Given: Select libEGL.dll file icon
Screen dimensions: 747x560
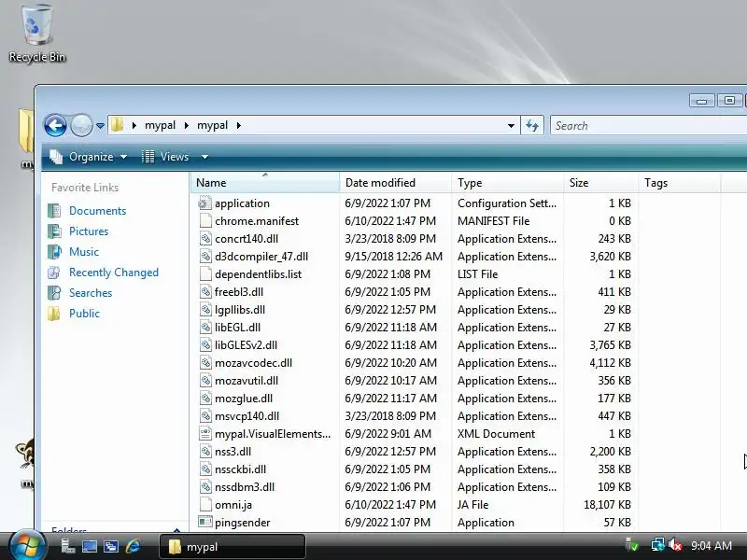Looking at the screenshot, I should click(204, 328).
